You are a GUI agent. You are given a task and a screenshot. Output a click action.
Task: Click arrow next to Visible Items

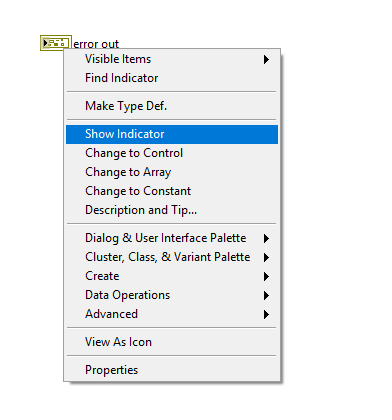coord(266,60)
